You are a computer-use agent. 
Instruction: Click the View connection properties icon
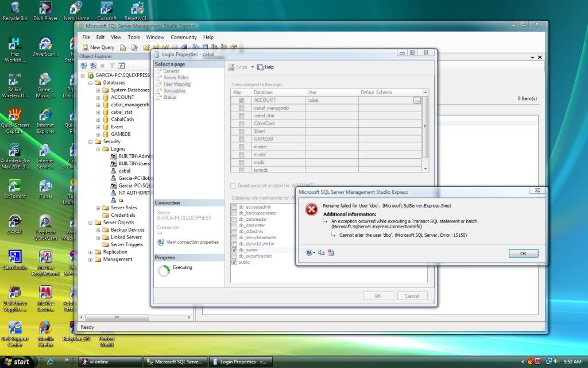(161, 242)
